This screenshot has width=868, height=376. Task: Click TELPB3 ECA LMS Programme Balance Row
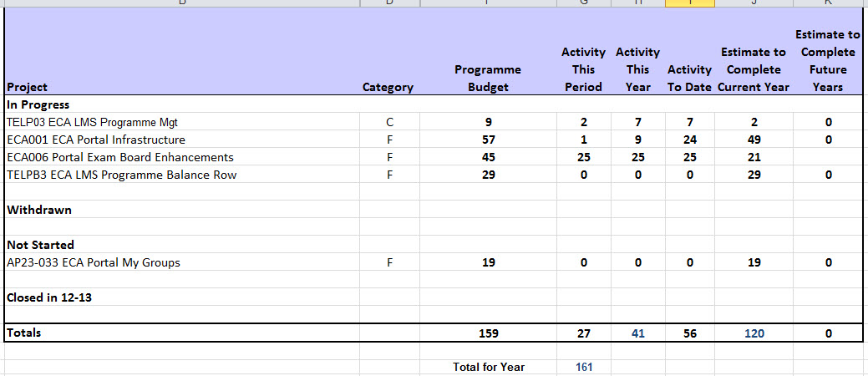[122, 175]
